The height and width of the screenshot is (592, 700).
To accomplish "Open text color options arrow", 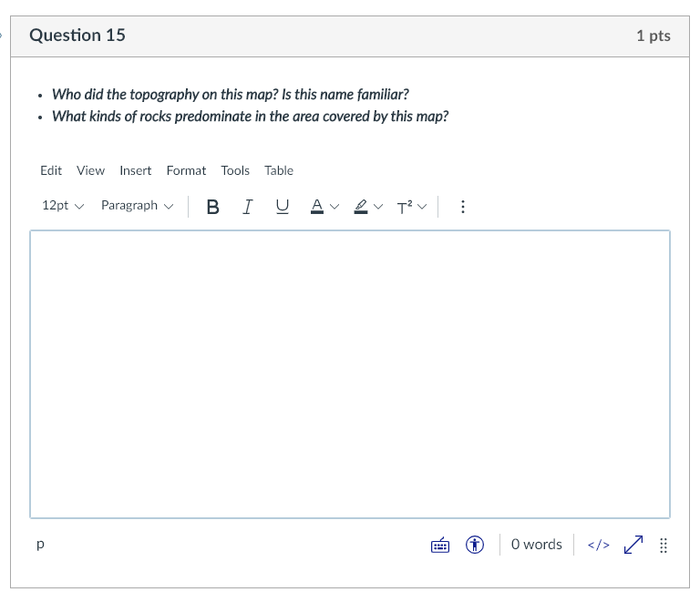I will (x=335, y=207).
